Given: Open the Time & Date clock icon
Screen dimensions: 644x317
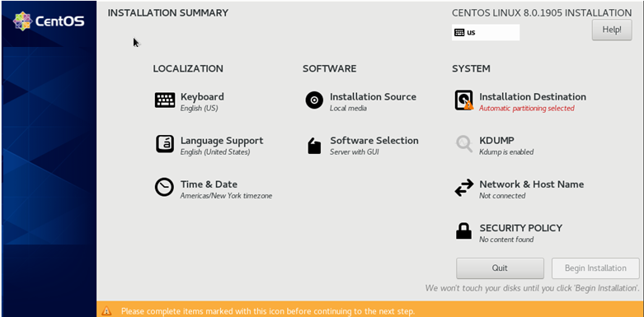Looking at the screenshot, I should tap(164, 188).
